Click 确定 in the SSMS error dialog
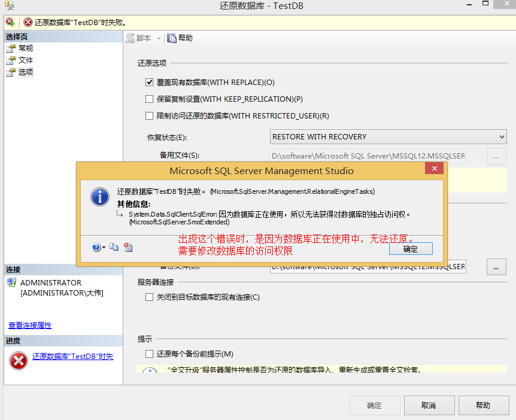This screenshot has width=516, height=420. tap(411, 249)
